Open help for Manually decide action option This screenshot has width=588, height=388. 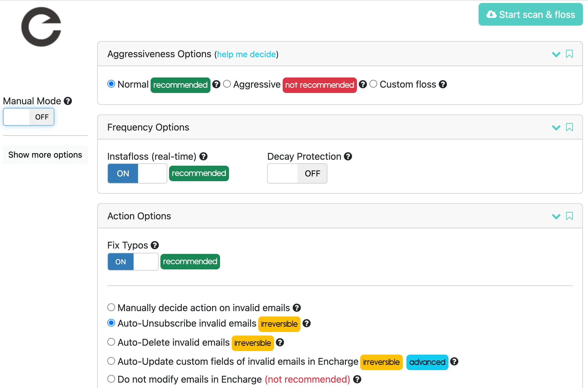point(297,308)
